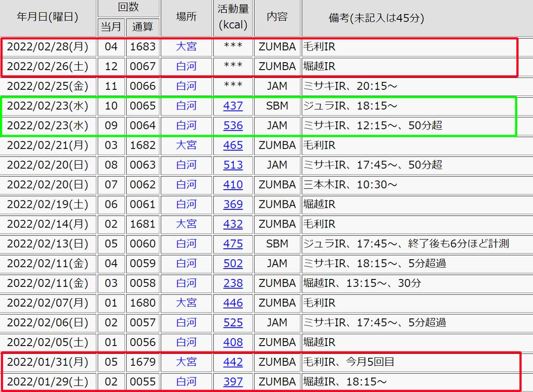The height and width of the screenshot is (392, 533).
Task: Click the cumulative count 0067
Action: [143, 66]
